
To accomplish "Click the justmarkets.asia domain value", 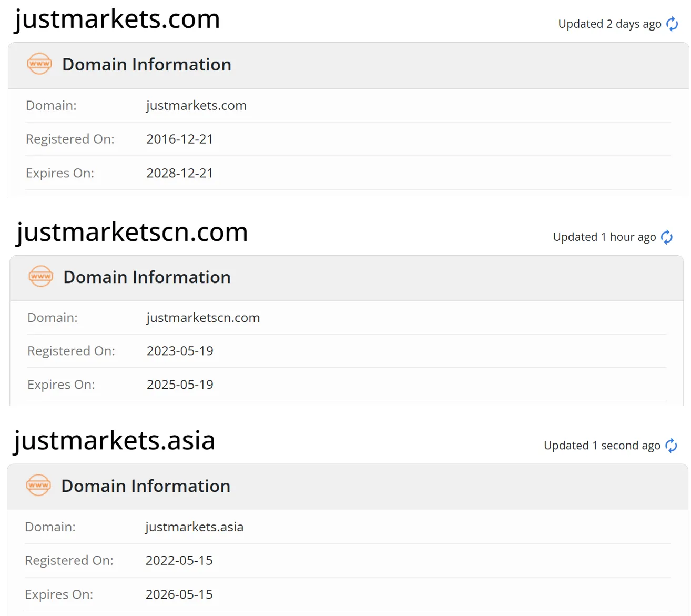I will [194, 527].
